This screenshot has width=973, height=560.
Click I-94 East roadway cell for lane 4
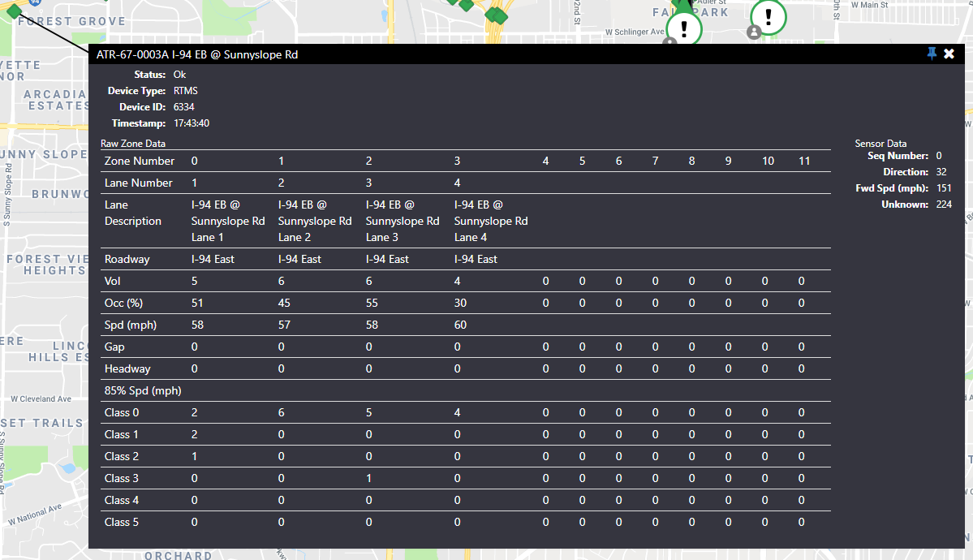click(476, 259)
